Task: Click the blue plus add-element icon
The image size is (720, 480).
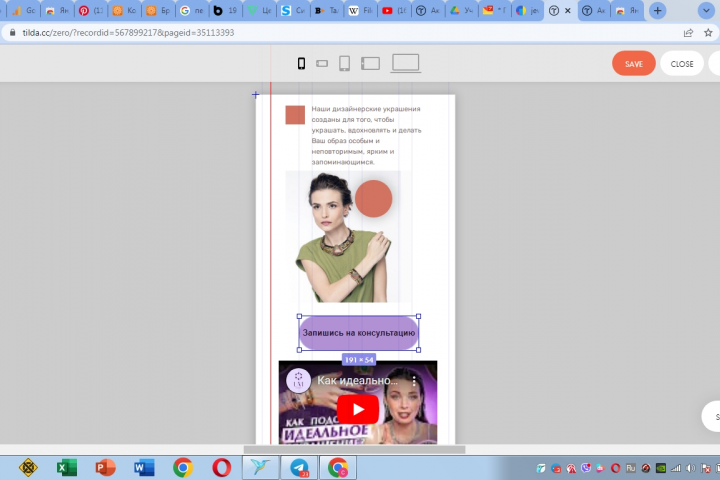Action: click(255, 95)
